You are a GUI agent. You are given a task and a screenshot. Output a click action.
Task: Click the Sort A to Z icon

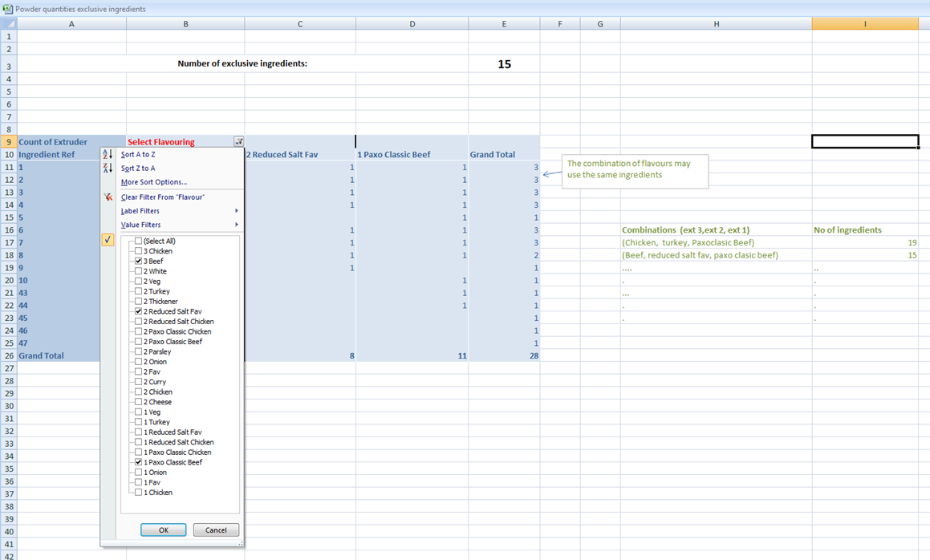108,154
